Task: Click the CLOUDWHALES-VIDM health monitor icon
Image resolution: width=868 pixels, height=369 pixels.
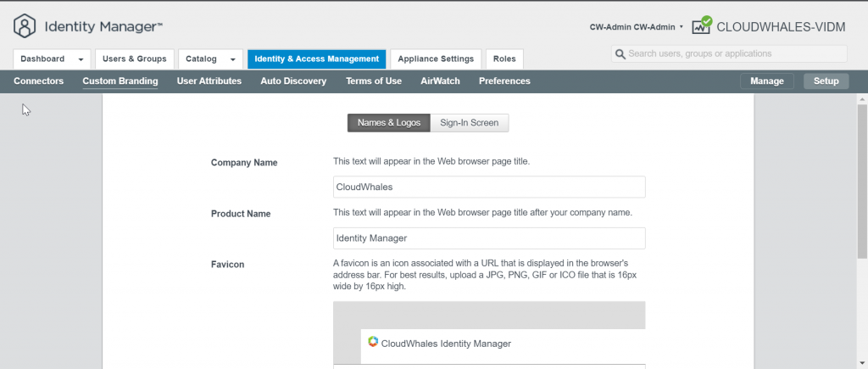Action: [x=701, y=25]
